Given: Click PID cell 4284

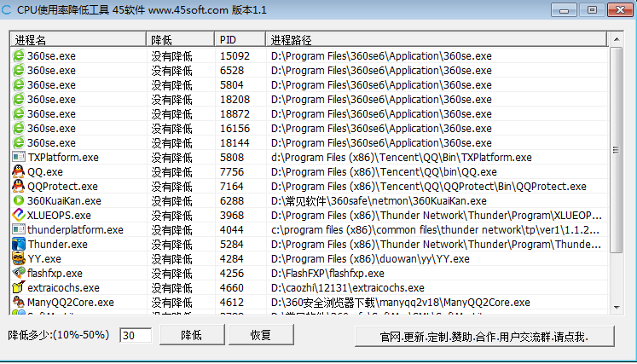Looking at the screenshot, I should [x=232, y=259].
